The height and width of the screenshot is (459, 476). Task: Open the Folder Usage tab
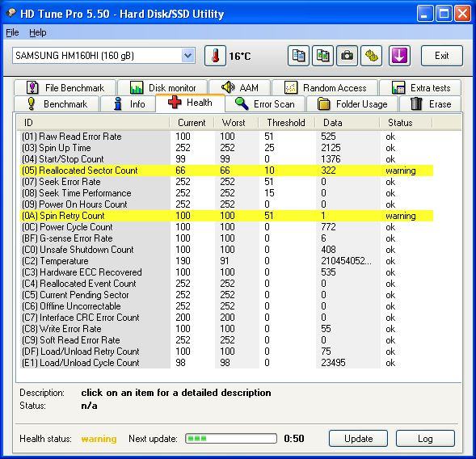[x=352, y=104]
